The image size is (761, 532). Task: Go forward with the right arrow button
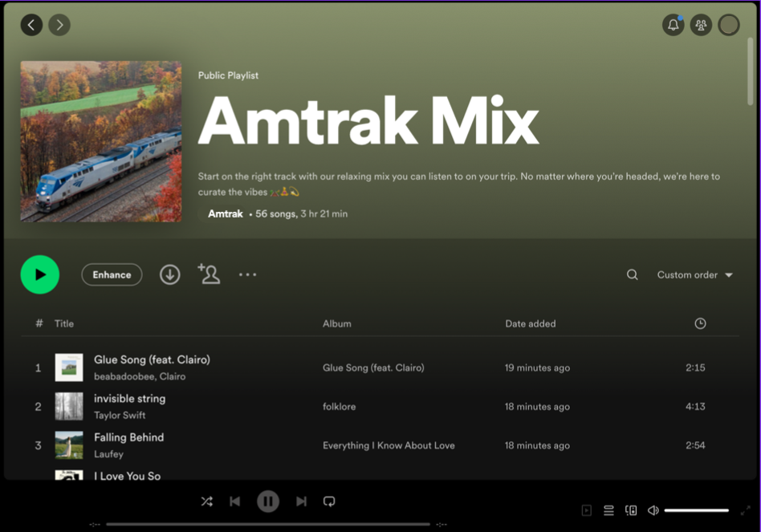(59, 25)
